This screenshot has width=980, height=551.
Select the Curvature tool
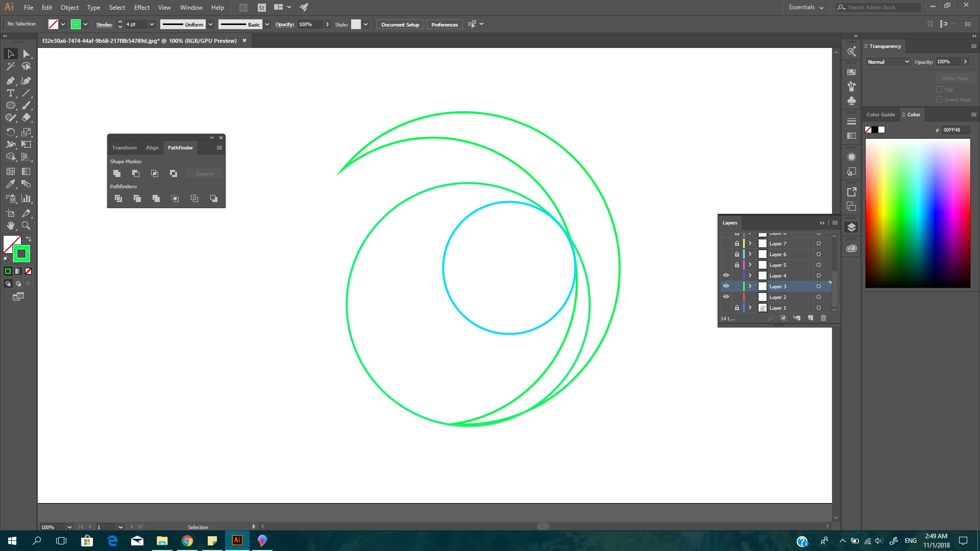click(26, 81)
